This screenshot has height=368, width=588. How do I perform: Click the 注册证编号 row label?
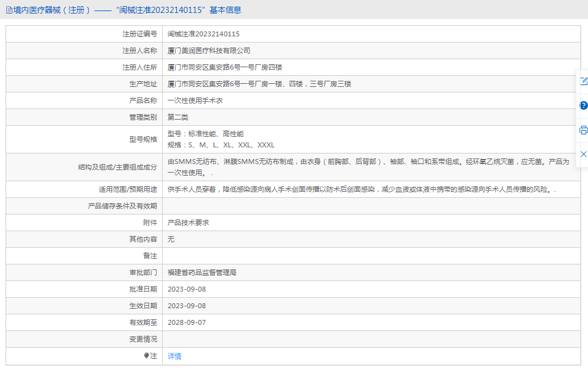coord(139,34)
